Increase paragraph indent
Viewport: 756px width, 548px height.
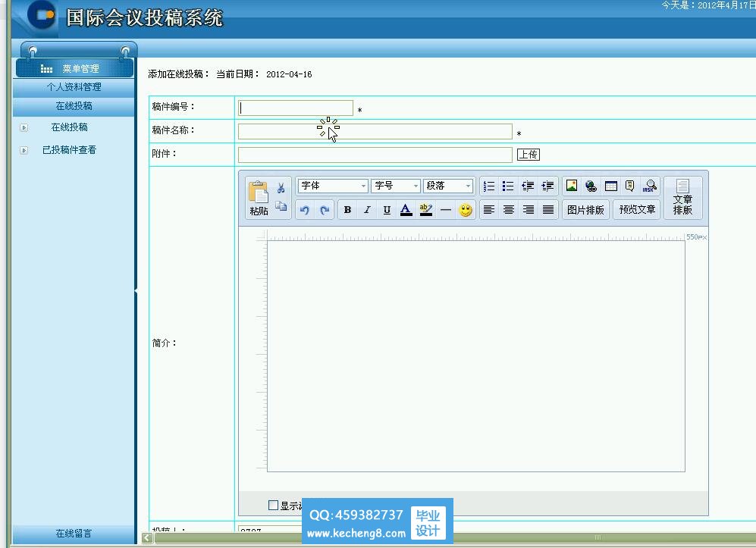coord(547,186)
